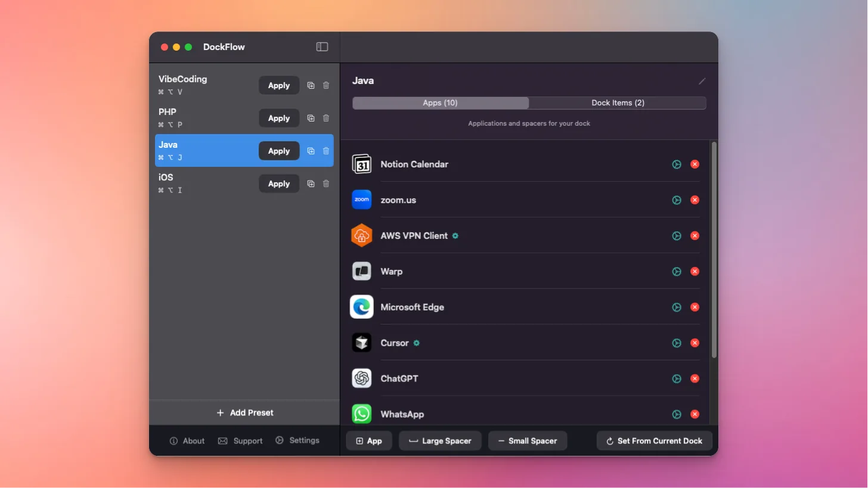Apply the VibeCoding preset
This screenshot has width=868, height=488.
(x=279, y=85)
